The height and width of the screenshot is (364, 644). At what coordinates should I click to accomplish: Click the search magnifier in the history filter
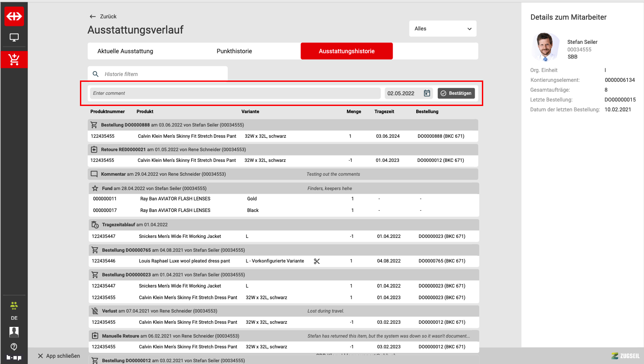click(96, 74)
